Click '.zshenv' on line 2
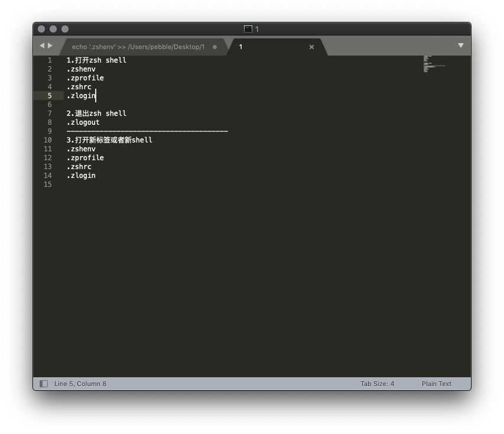The image size is (504, 434). click(x=81, y=69)
